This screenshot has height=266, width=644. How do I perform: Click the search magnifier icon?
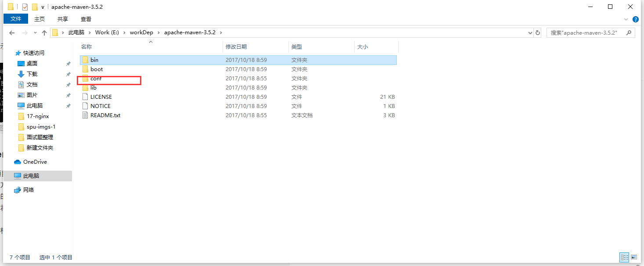630,32
